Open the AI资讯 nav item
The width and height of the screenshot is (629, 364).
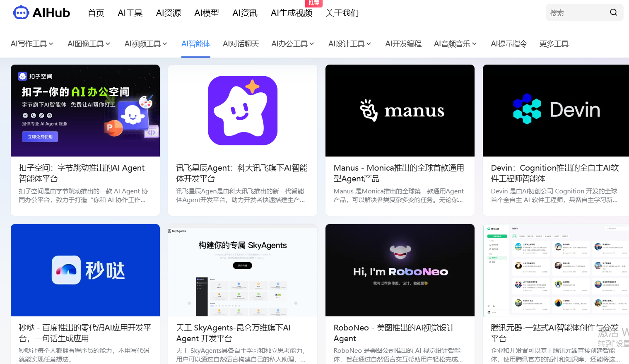click(x=245, y=13)
